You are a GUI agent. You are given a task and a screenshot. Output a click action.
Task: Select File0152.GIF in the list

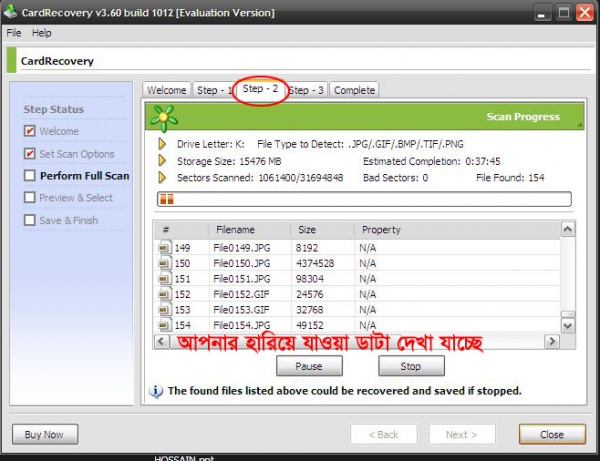coord(241,294)
